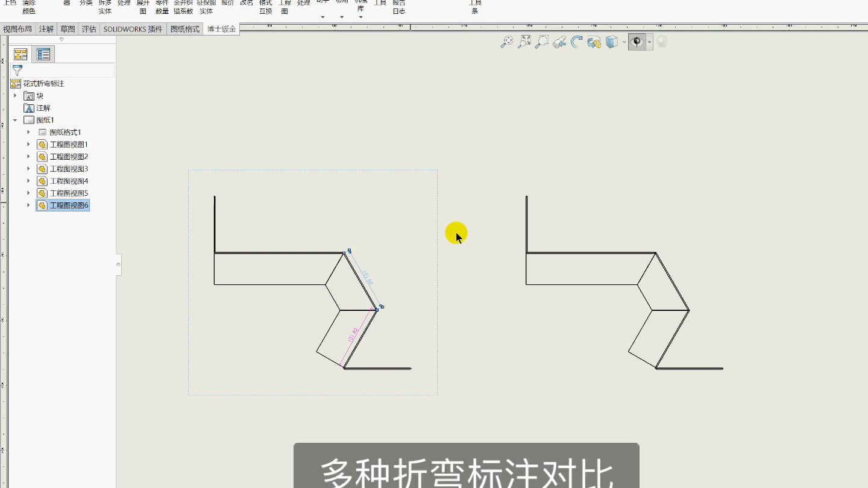Click the 3D Drawing View icon

(x=594, y=42)
